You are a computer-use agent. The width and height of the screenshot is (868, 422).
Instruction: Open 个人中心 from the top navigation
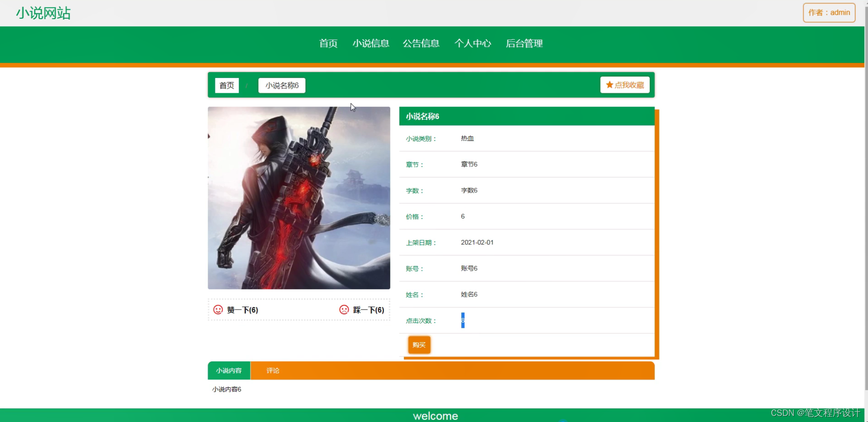(x=473, y=43)
